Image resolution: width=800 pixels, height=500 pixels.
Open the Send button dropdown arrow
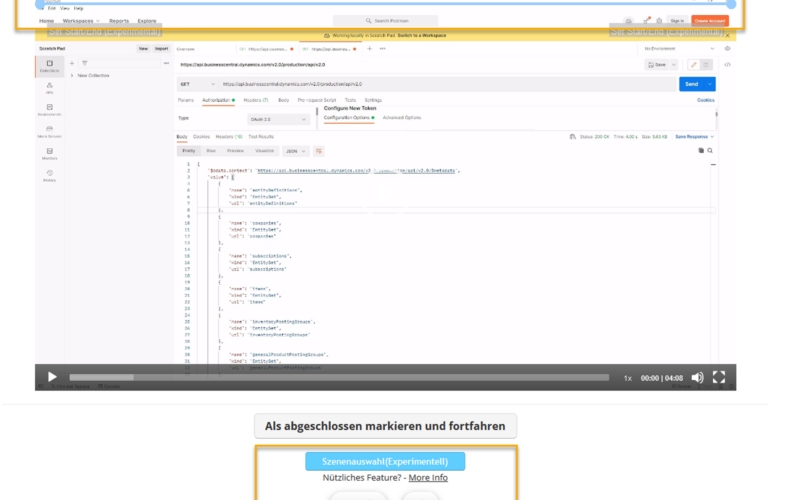pos(710,84)
